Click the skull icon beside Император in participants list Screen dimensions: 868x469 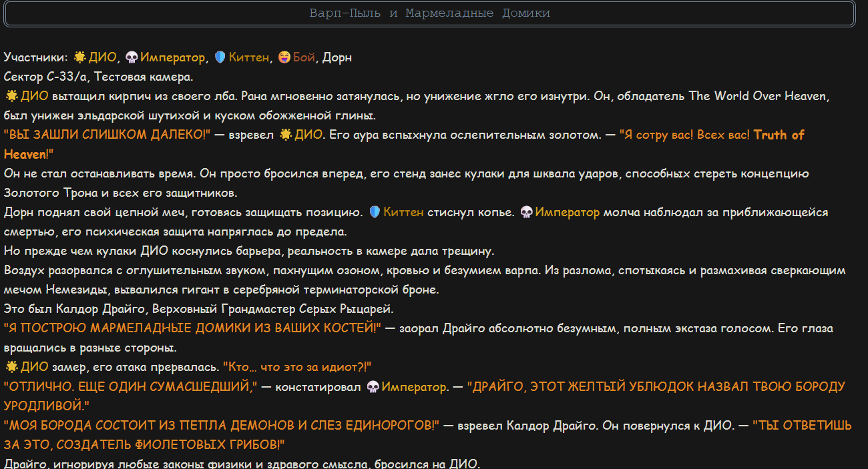click(132, 57)
